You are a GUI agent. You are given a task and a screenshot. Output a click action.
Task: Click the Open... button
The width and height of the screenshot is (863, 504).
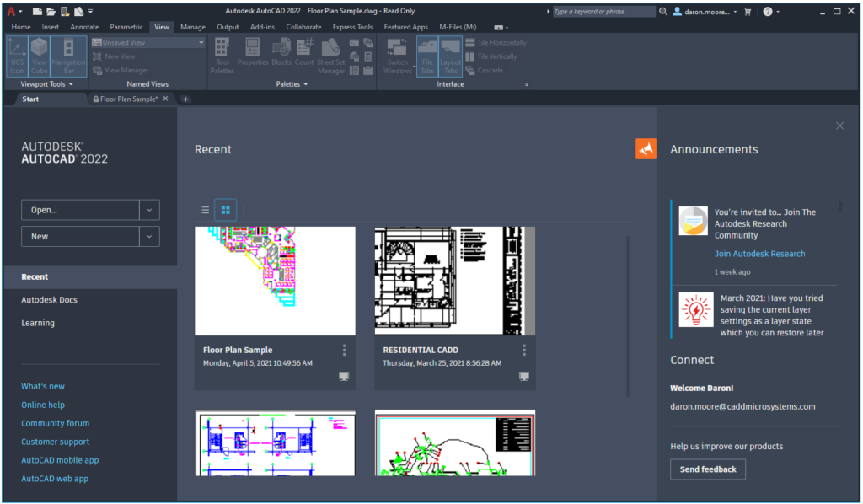[x=80, y=210]
